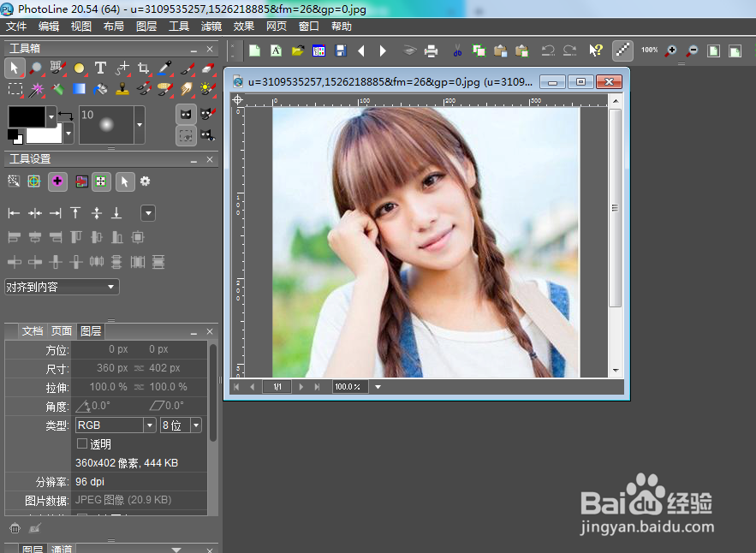
Task: Expand the alignment options dropdown arrow button
Action: [148, 213]
